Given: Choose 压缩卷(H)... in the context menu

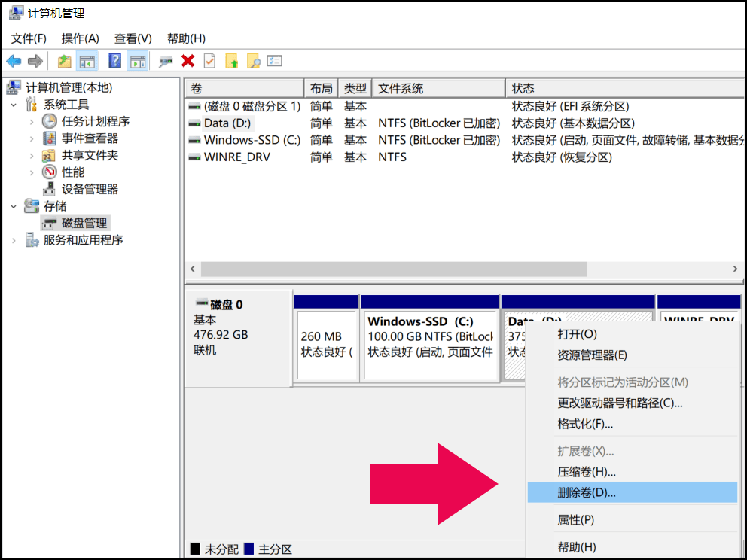Looking at the screenshot, I should point(587,472).
